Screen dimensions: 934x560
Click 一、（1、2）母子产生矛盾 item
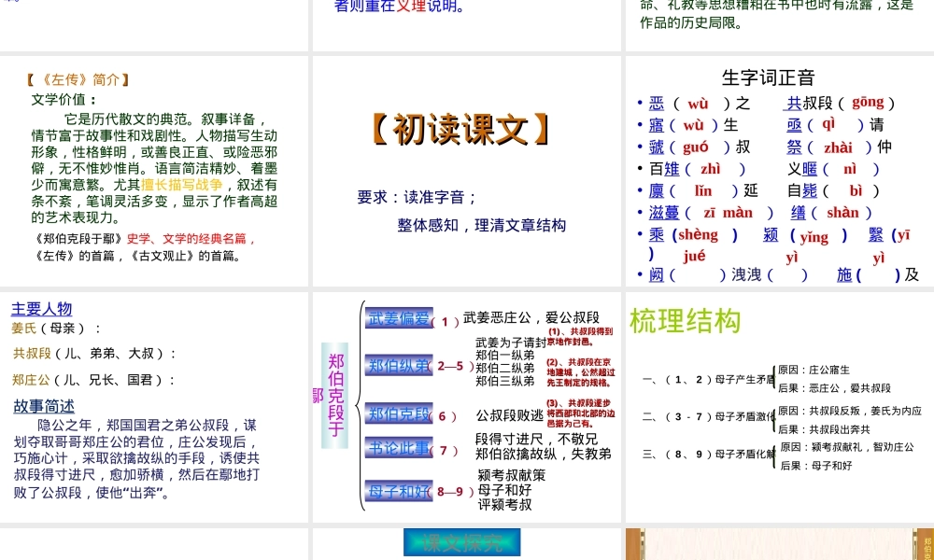[x=709, y=379]
